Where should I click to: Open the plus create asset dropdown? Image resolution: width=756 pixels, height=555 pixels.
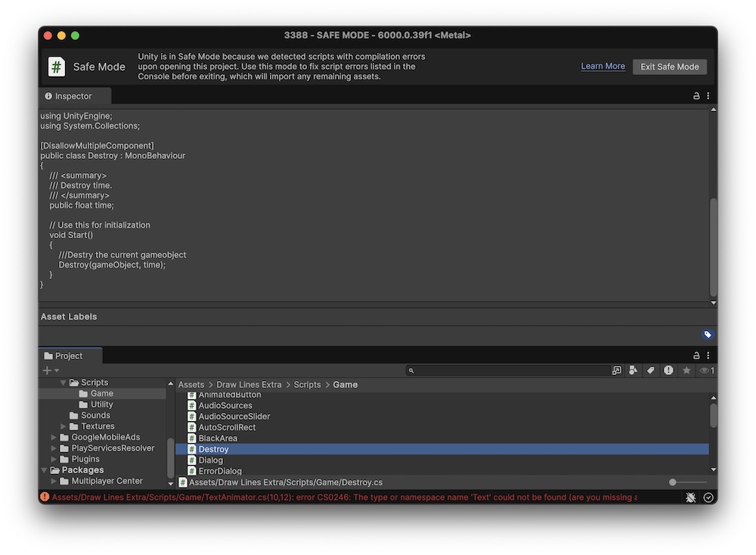(51, 371)
